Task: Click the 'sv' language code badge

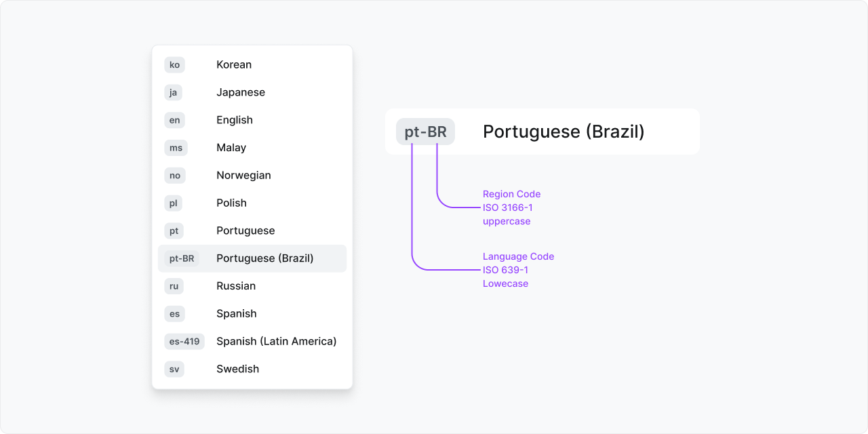Action: (174, 369)
